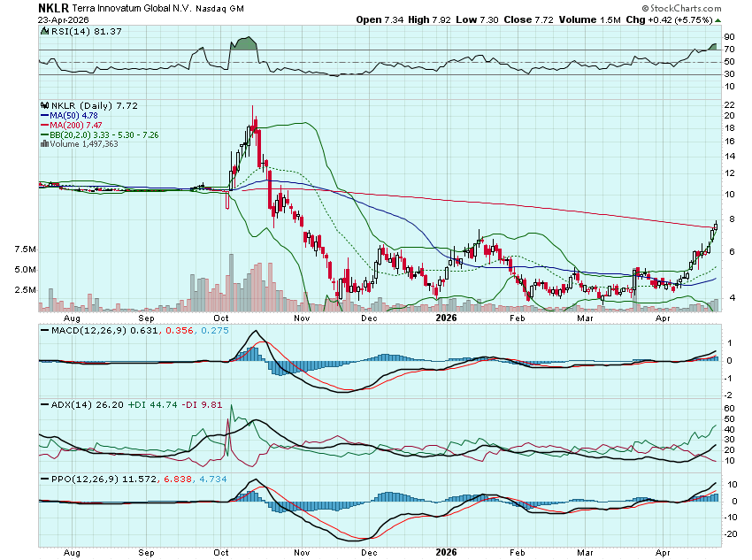Click the 2.5M volume axis label
752x560 pixels.
click(26, 289)
